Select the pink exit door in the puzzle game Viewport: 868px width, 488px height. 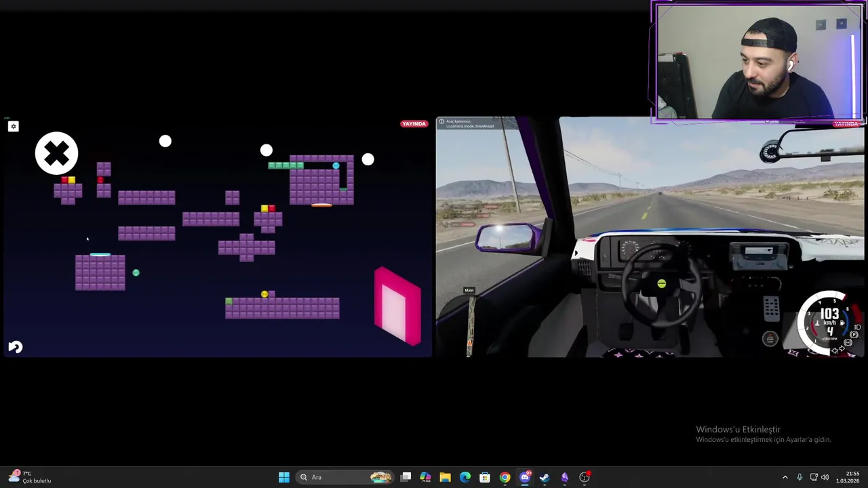coord(398,306)
